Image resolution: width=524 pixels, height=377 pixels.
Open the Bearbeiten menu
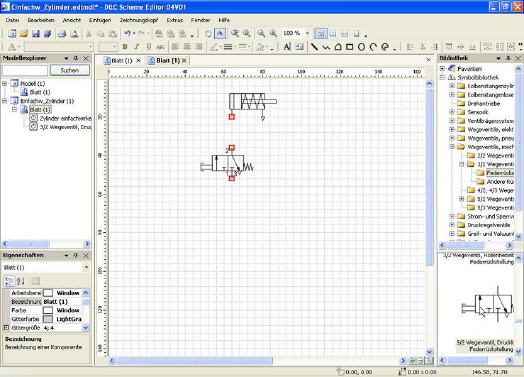(x=41, y=20)
